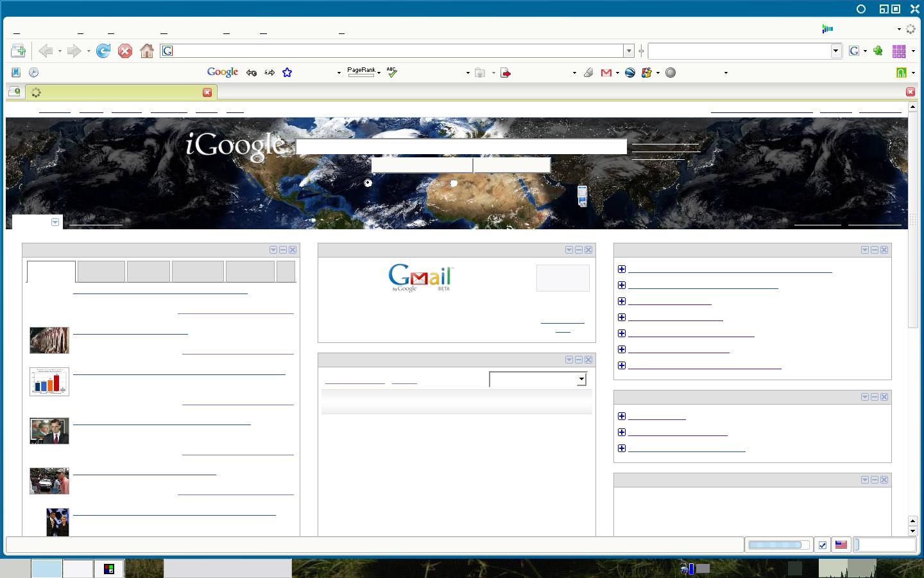Select the loading browser tab

click(121, 92)
